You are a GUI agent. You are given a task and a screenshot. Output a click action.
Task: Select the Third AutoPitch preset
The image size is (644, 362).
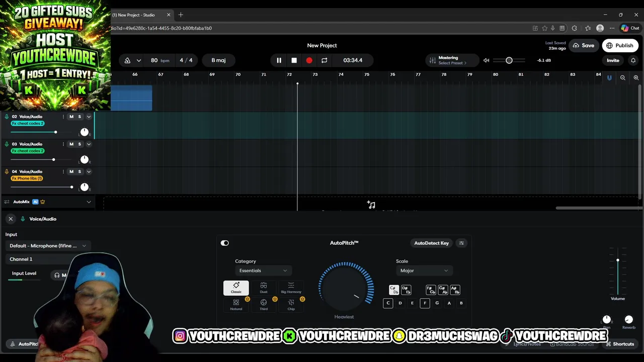(264, 305)
